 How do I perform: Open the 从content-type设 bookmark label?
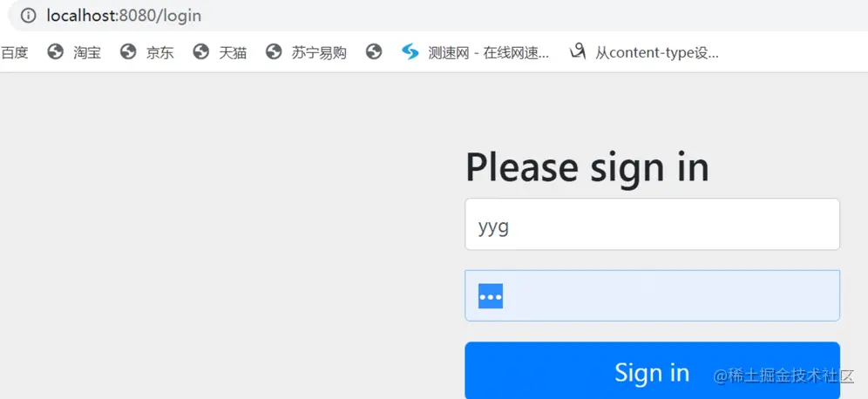tap(657, 52)
